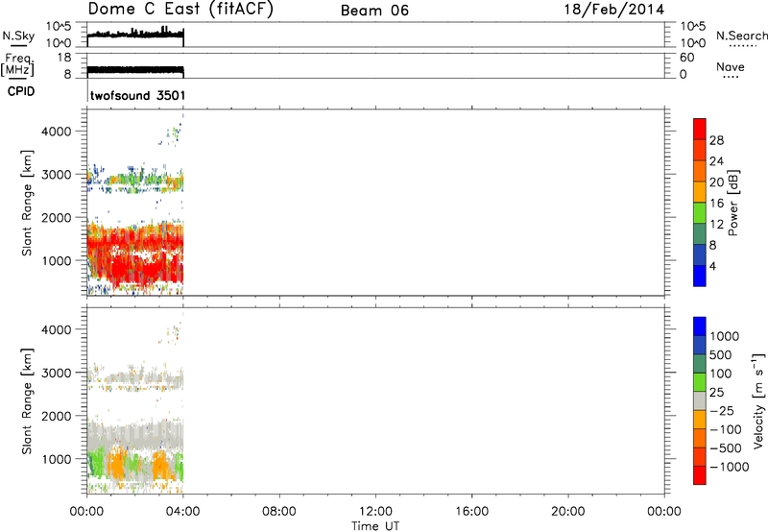Click the '-25' label on Velocity colorbar
Screen dimensions: 768x532
[x=722, y=411]
